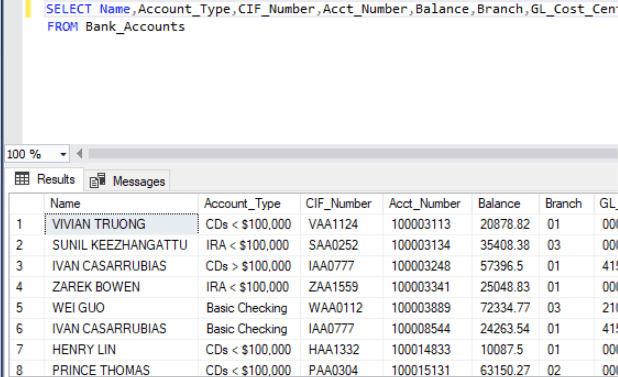The image size is (618, 377).
Task: Click the 20878.82 balance cell
Action: tap(506, 224)
